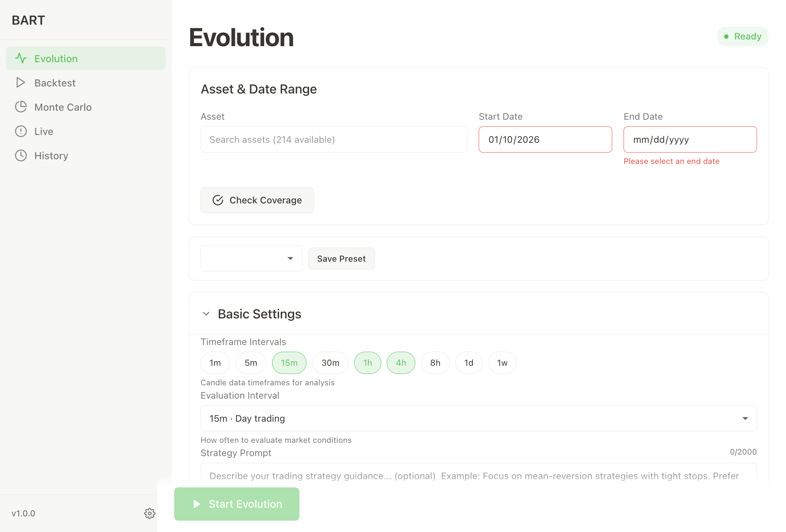Enable the 30m timeframe interval
This screenshot has height=532, width=786.
[x=330, y=363]
